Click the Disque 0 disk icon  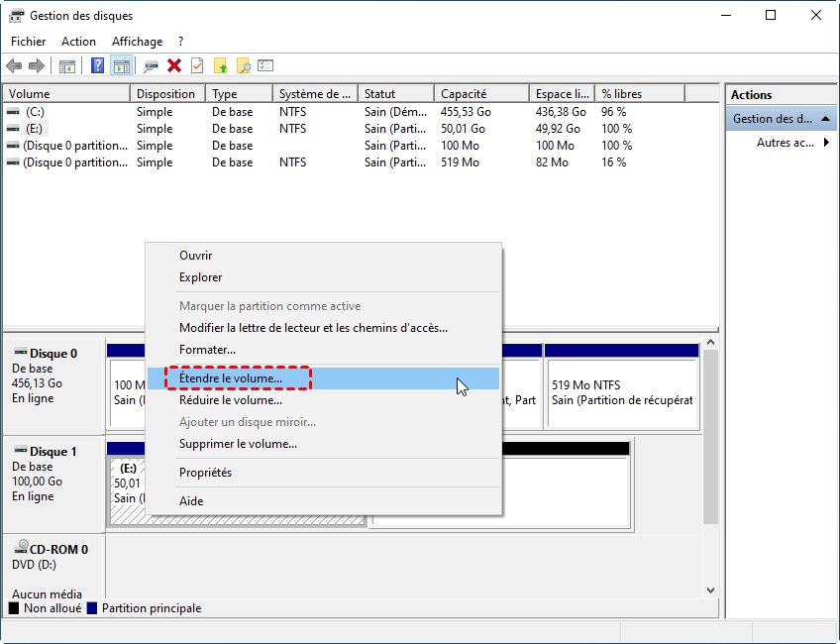(21, 352)
